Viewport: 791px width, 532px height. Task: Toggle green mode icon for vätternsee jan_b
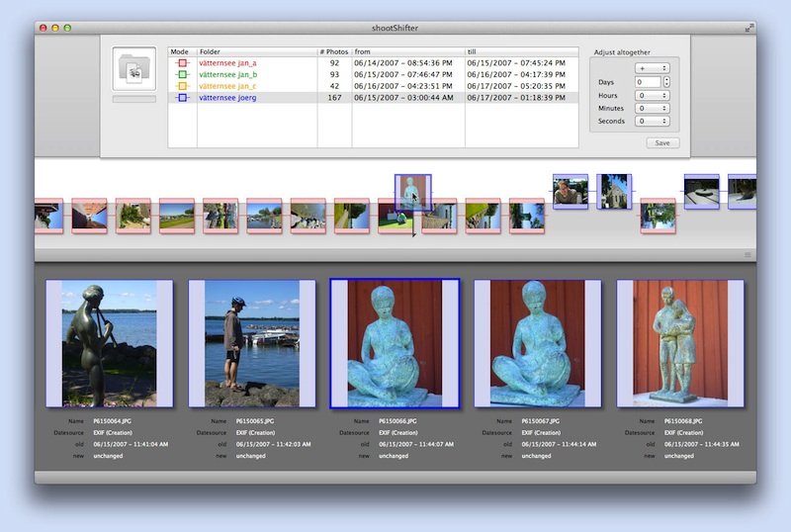(182, 74)
